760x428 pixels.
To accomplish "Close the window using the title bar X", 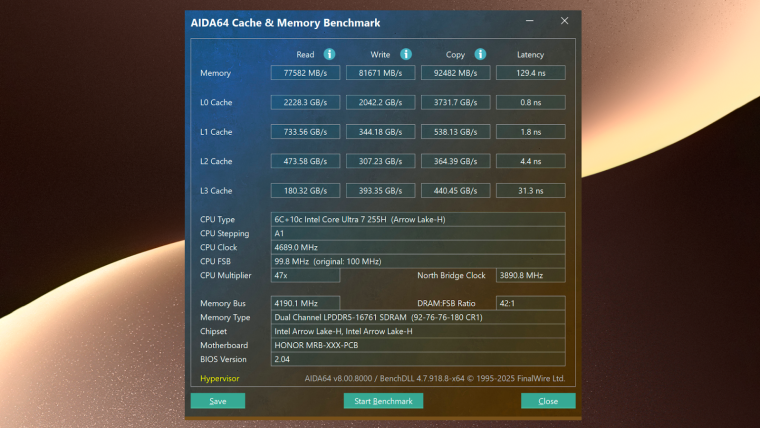I will tap(565, 21).
